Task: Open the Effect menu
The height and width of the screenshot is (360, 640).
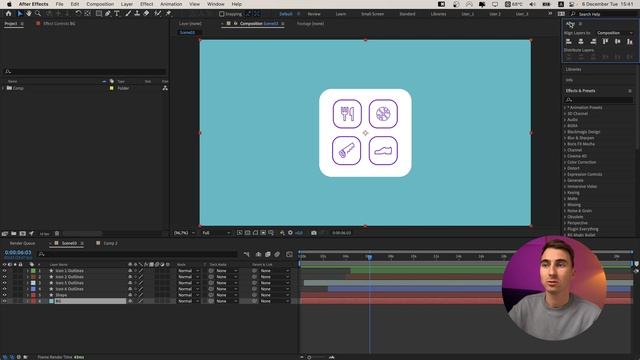Action: click(x=147, y=4)
